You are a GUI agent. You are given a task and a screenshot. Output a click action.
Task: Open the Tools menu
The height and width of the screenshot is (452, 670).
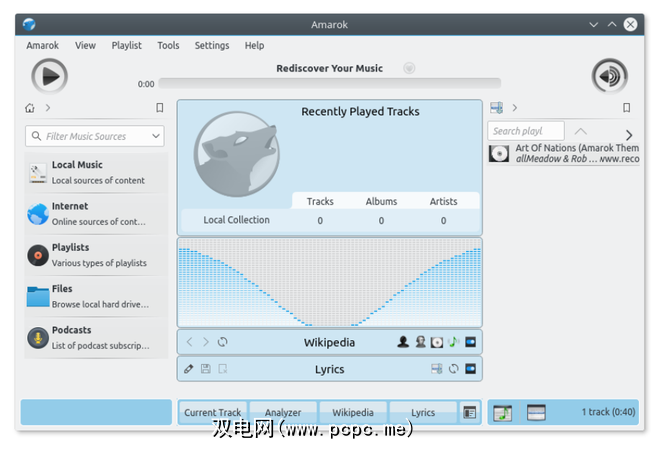tap(168, 46)
